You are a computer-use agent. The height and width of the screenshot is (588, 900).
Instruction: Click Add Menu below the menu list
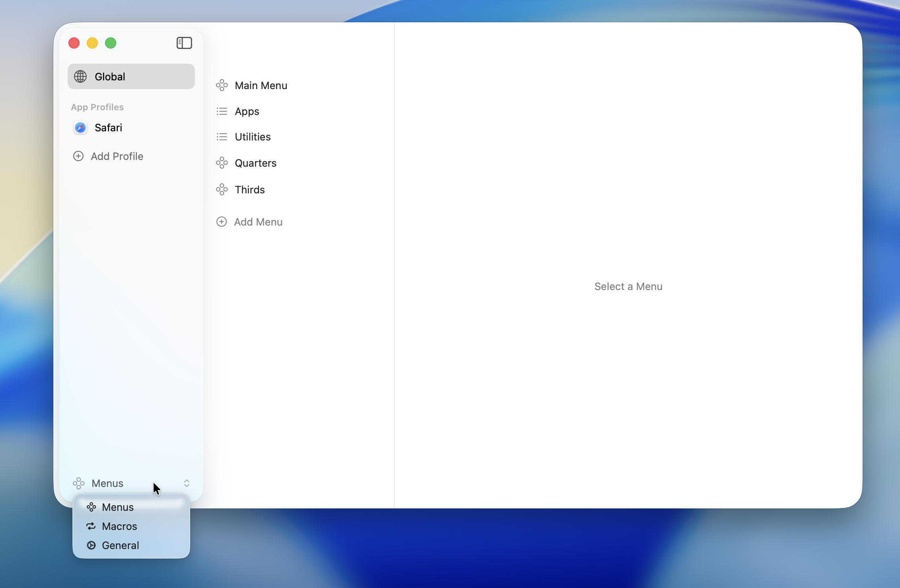pyautogui.click(x=258, y=222)
